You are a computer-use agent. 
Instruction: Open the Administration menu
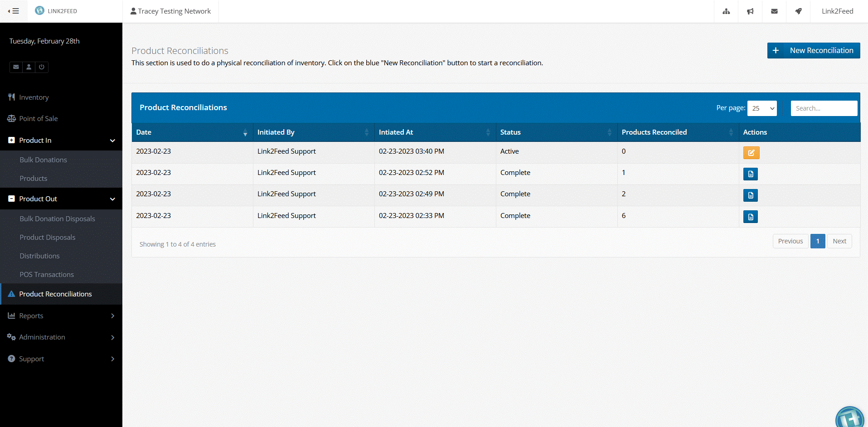click(x=61, y=337)
